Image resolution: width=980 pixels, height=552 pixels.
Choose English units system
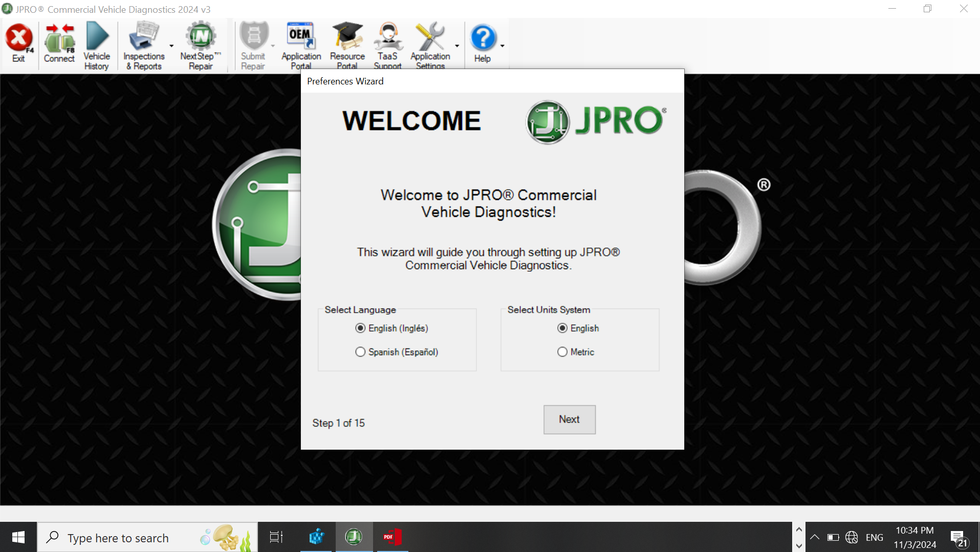pyautogui.click(x=562, y=328)
